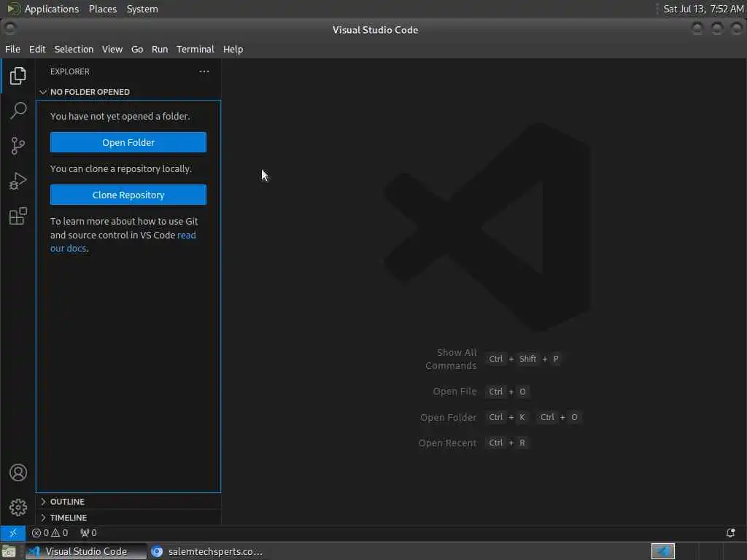The height and width of the screenshot is (560, 747).
Task: Click the 'Open Recent' shortcut hint text
Action: (447, 443)
